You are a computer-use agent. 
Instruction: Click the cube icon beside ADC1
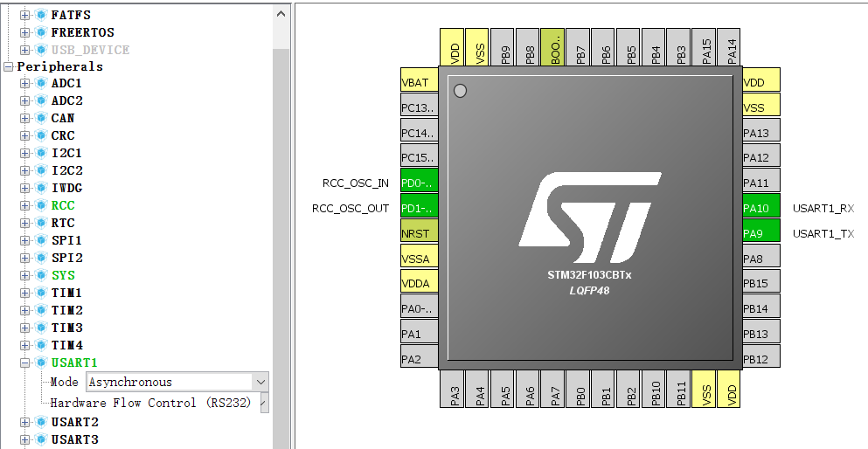(x=40, y=84)
